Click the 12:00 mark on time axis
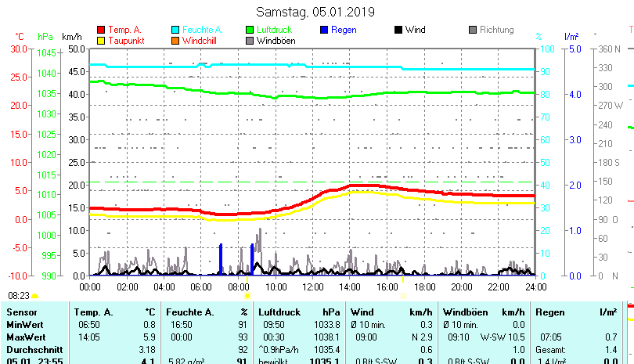Screen dimensions: 634x364 [313, 287]
